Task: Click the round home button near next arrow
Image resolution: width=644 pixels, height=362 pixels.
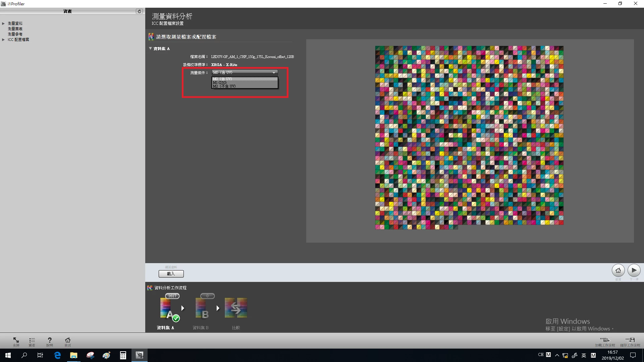Action: (618, 270)
